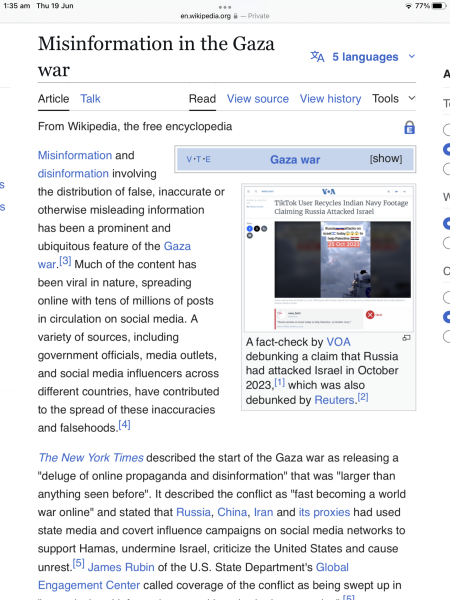Open the Tools dropdown menu
The width and height of the screenshot is (450, 600).
click(x=393, y=99)
